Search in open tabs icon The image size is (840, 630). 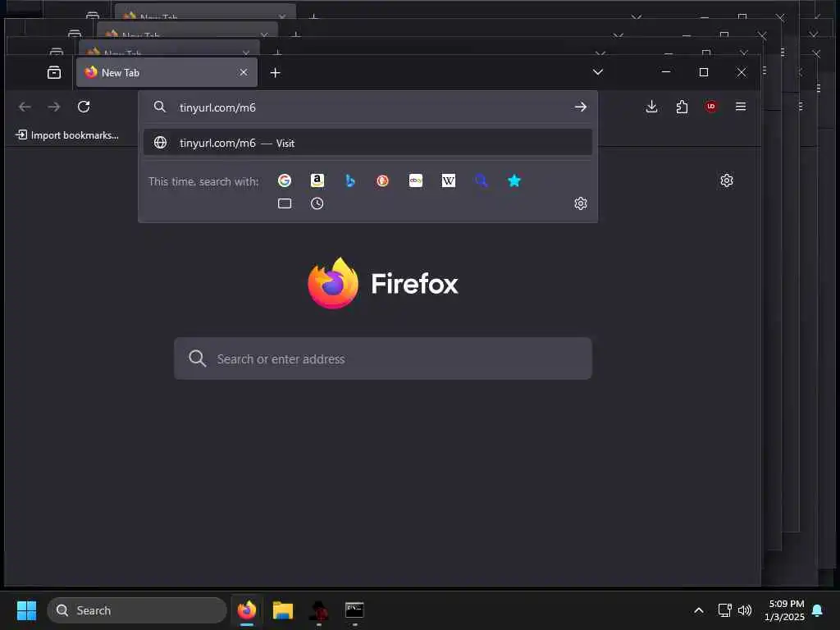[x=285, y=203]
